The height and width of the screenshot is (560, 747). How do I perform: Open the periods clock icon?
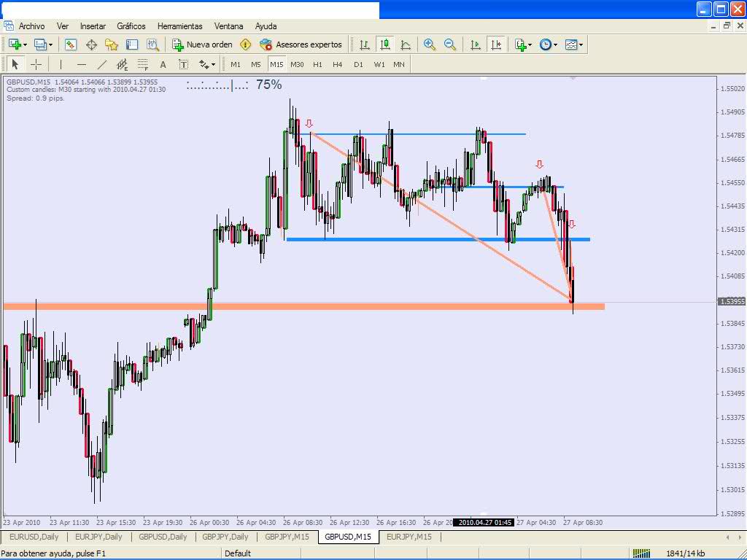(x=546, y=44)
